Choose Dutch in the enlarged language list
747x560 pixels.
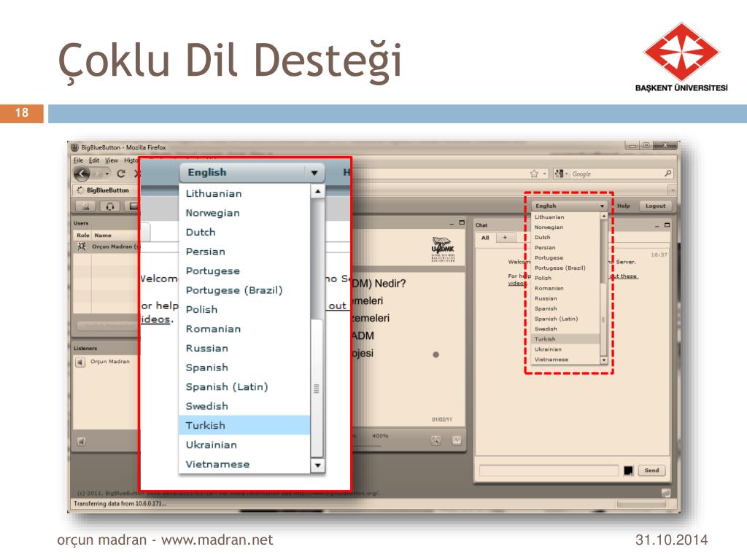[x=244, y=232]
